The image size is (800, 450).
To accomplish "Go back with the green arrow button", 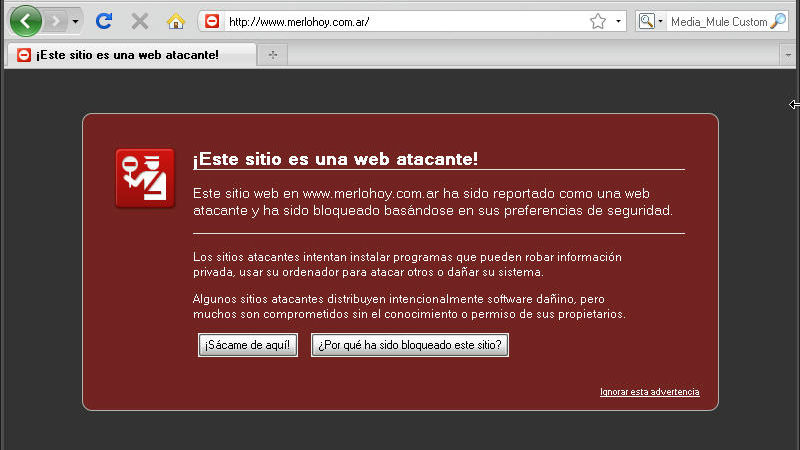I will pos(26,21).
